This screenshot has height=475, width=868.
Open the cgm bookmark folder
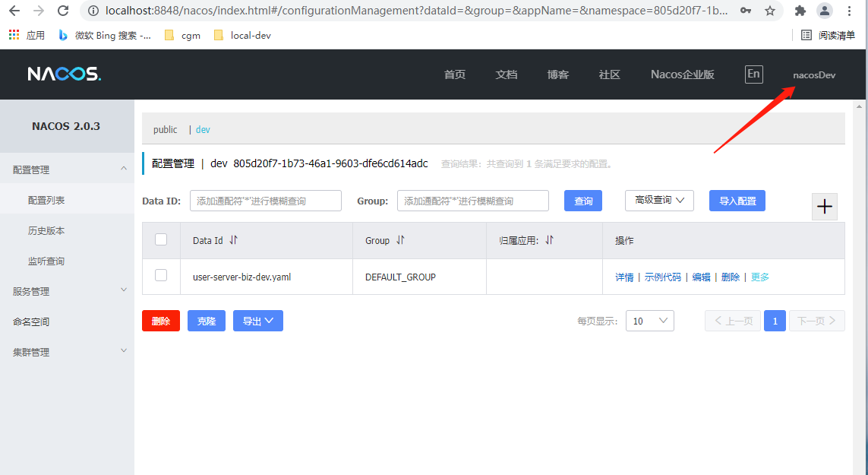click(x=183, y=36)
